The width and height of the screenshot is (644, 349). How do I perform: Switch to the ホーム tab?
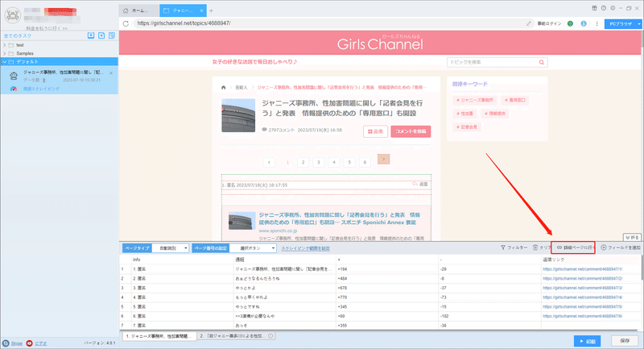[x=138, y=10]
